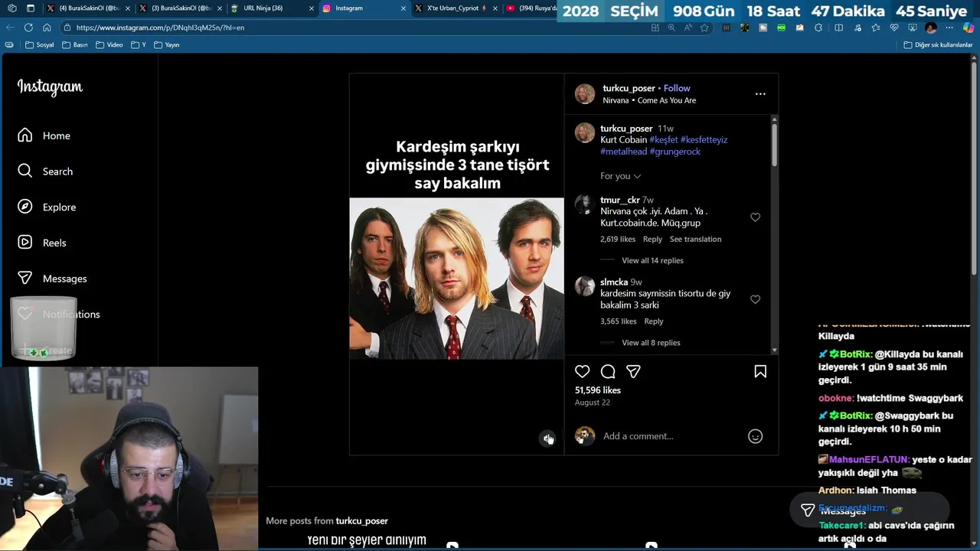
Task: Open the emoji picker for comments
Action: [x=755, y=436]
